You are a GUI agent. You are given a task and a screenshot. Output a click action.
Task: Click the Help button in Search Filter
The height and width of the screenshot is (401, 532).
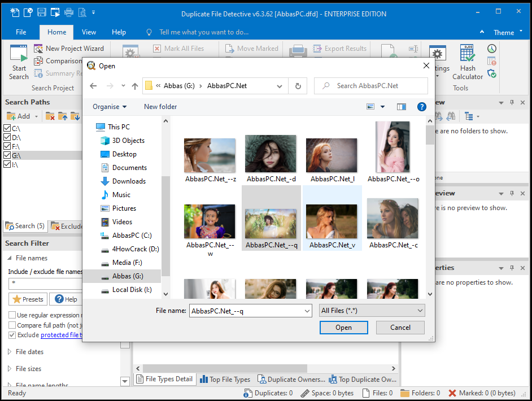(x=66, y=299)
